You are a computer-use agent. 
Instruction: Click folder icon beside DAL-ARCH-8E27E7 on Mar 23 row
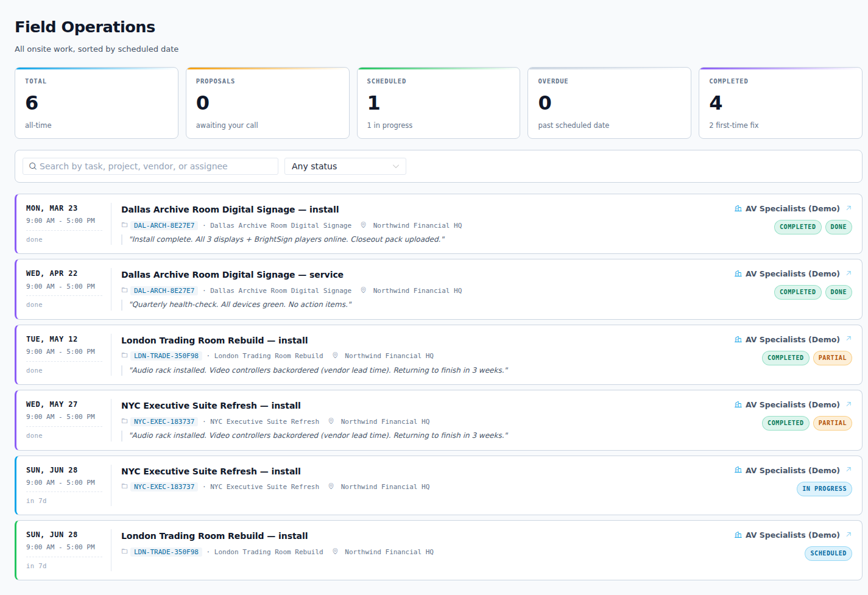click(x=124, y=225)
